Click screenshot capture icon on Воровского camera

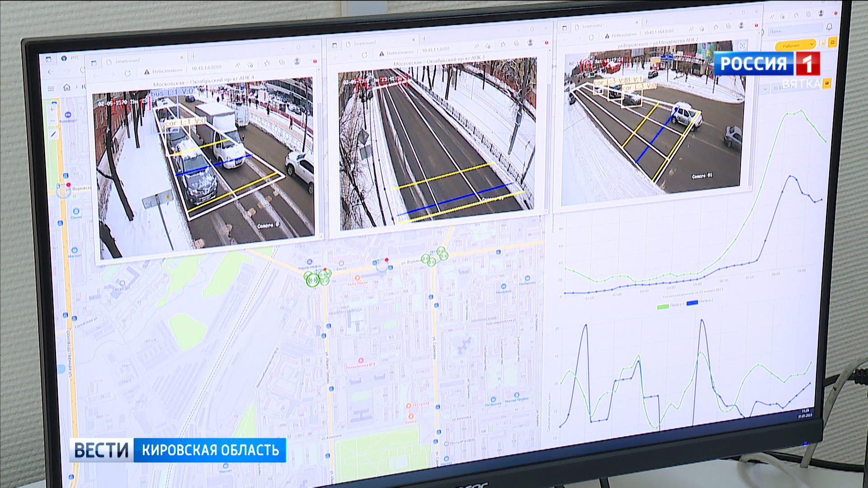(x=742, y=46)
